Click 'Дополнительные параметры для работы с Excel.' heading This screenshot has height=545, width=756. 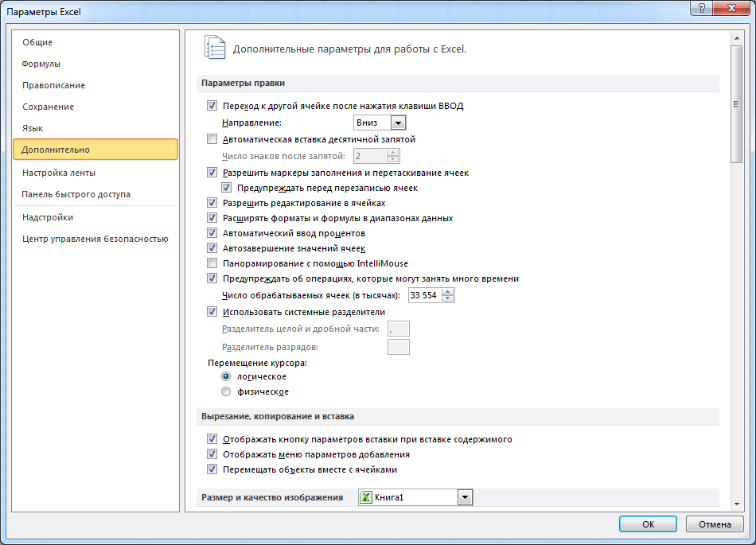349,49
